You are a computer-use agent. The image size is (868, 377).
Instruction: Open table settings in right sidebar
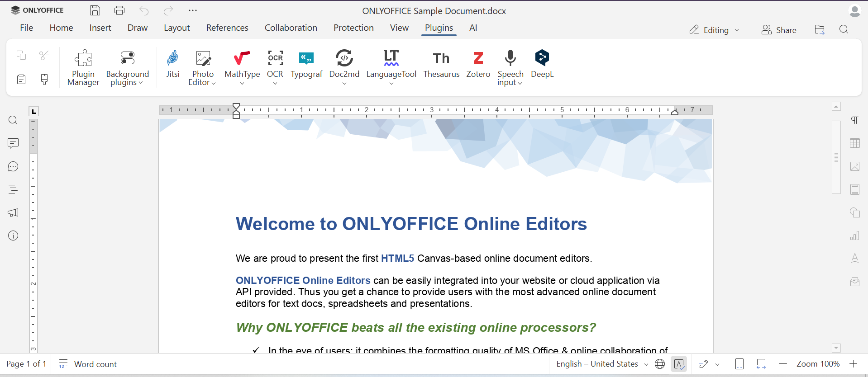pos(855,143)
